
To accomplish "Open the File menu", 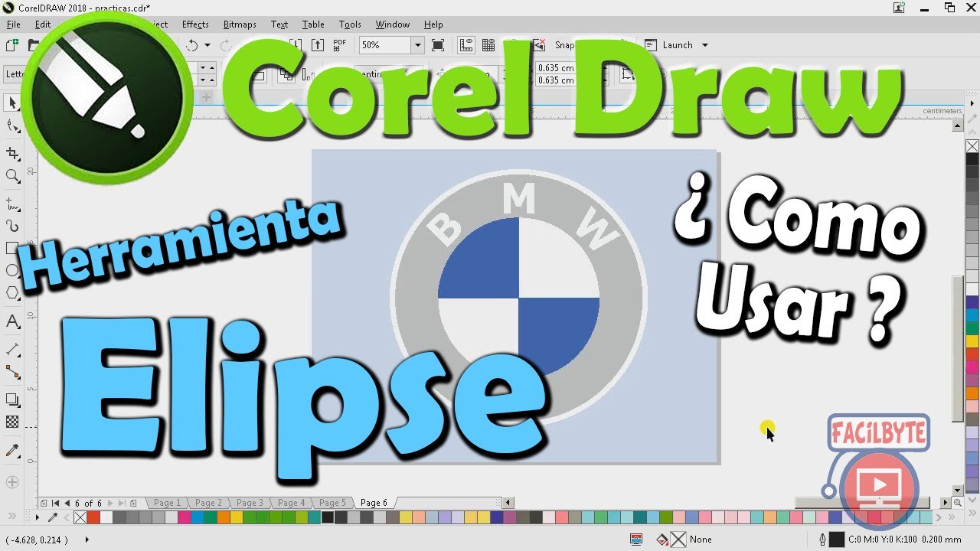I will [x=14, y=24].
